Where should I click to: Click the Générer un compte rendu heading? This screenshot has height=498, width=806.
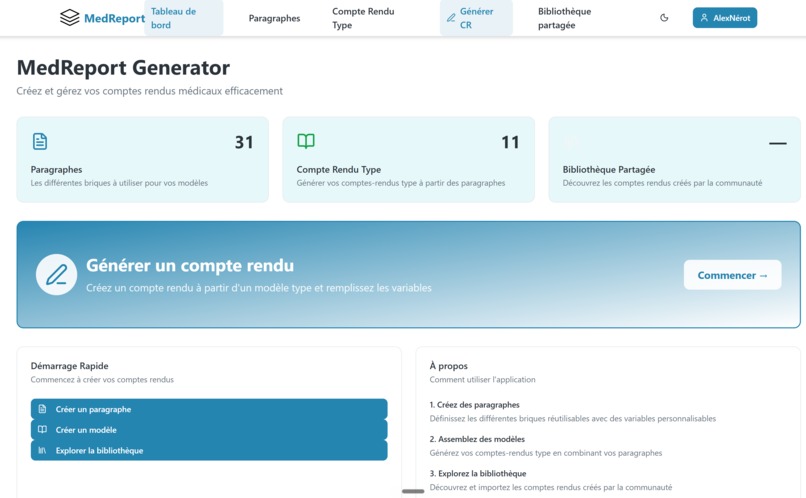pyautogui.click(x=190, y=265)
